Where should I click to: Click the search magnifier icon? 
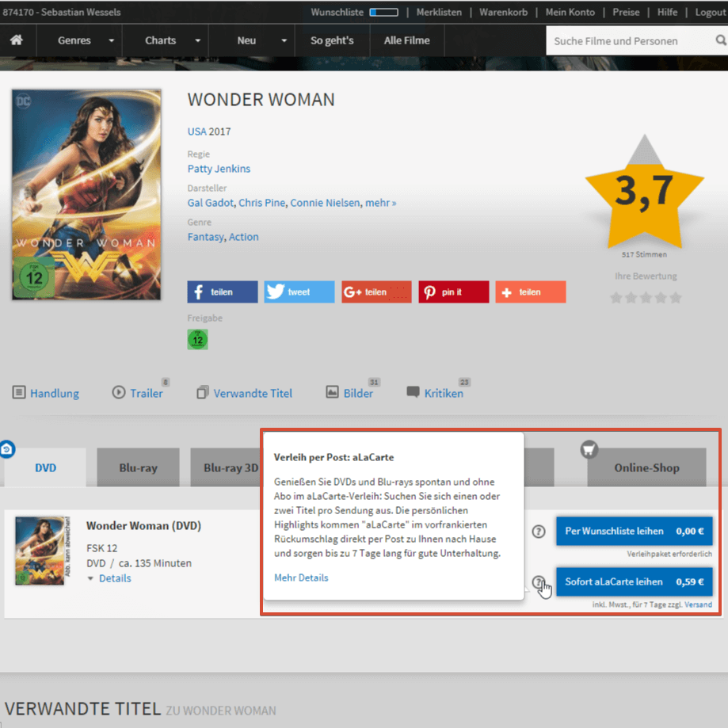point(721,40)
